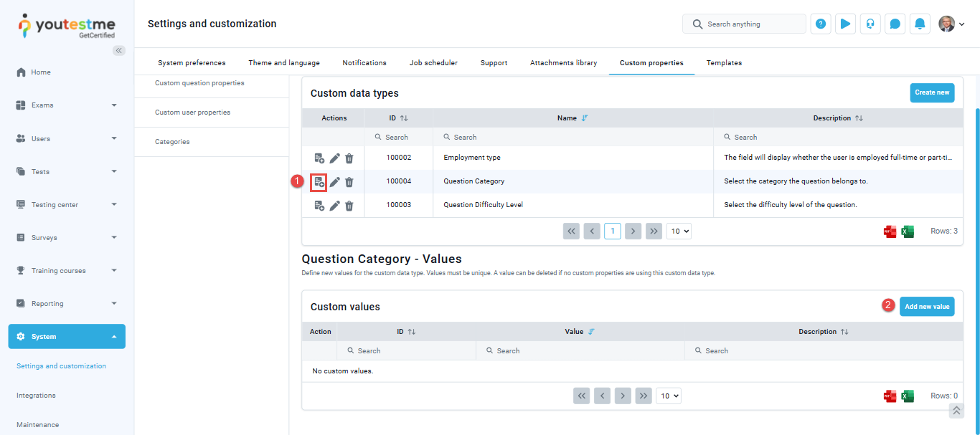Click the Create new button
This screenshot has height=435, width=980.
click(932, 92)
